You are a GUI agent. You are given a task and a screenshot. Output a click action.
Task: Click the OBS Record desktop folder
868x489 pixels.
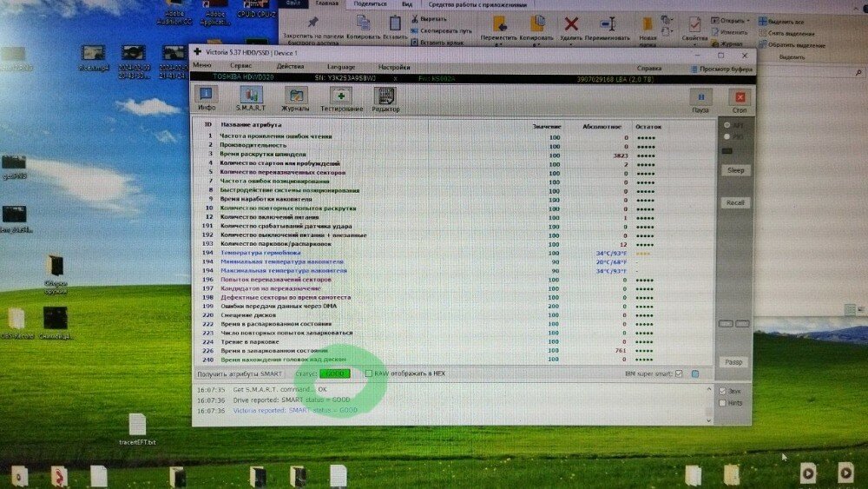pyautogui.click(x=16, y=323)
